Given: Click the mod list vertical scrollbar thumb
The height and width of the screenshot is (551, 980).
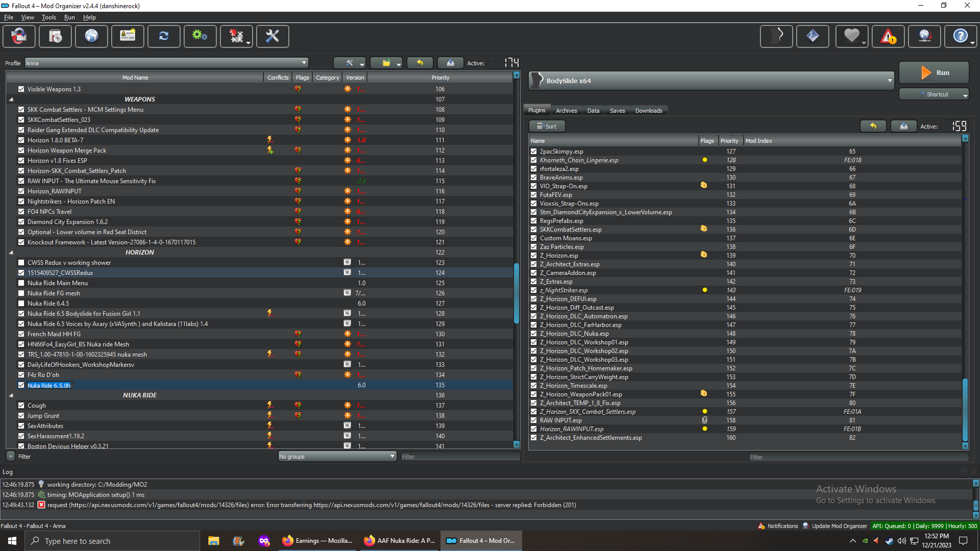Looking at the screenshot, I should pyautogui.click(x=517, y=293).
